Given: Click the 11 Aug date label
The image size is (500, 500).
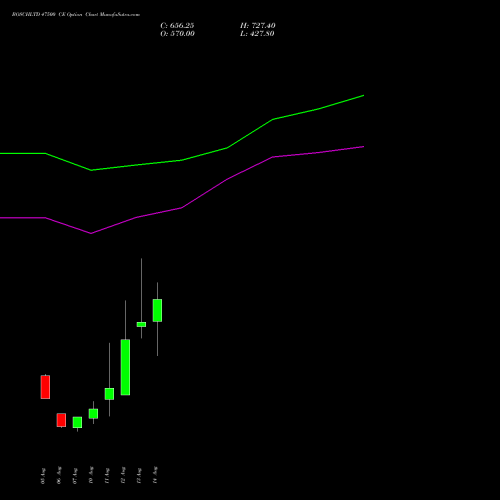Looking at the screenshot, I should (107, 476).
